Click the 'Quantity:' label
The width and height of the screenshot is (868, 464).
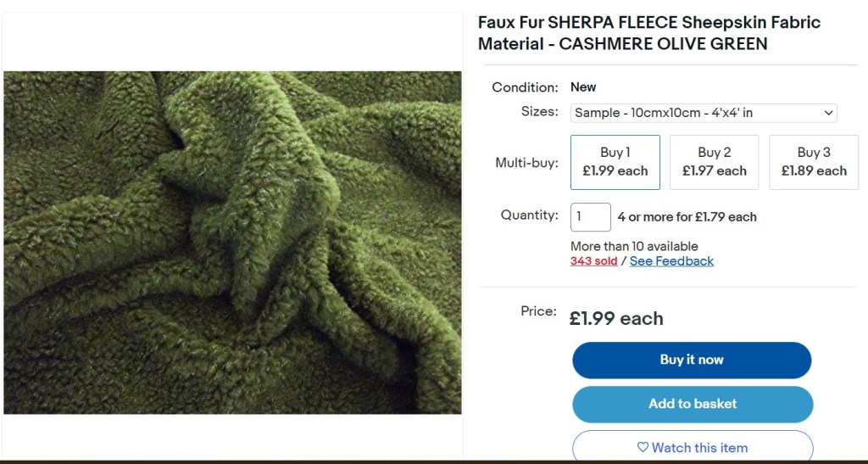529,215
